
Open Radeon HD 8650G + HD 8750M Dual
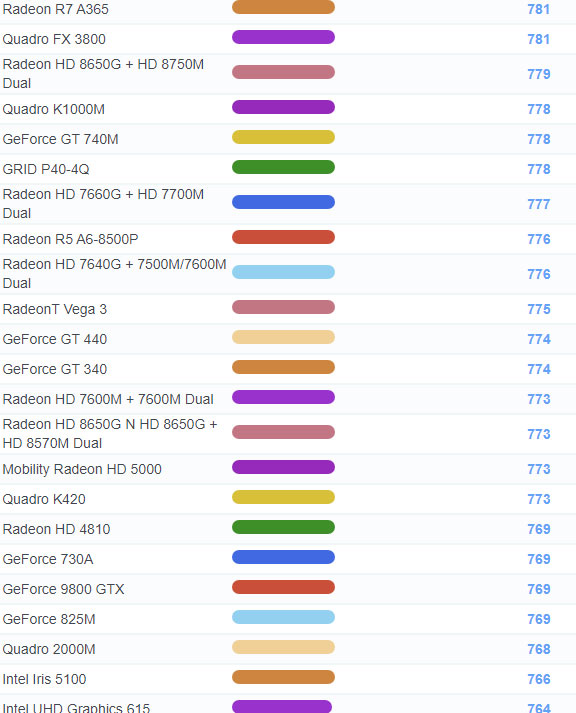(103, 74)
